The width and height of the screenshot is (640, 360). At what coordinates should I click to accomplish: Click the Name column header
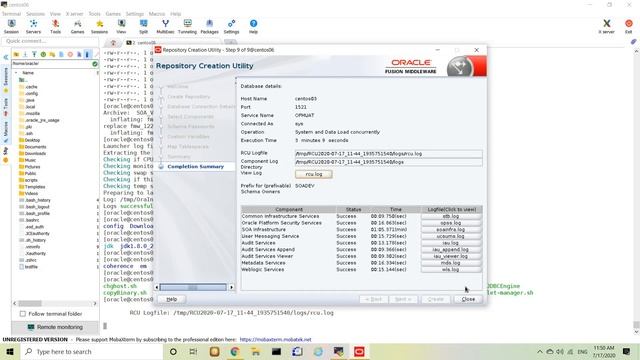(x=28, y=73)
